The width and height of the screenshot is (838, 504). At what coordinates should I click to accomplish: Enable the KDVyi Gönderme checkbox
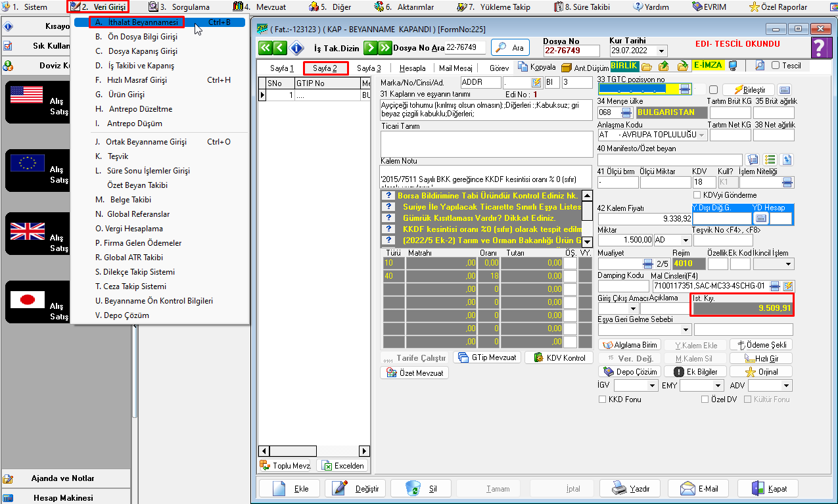click(x=697, y=195)
